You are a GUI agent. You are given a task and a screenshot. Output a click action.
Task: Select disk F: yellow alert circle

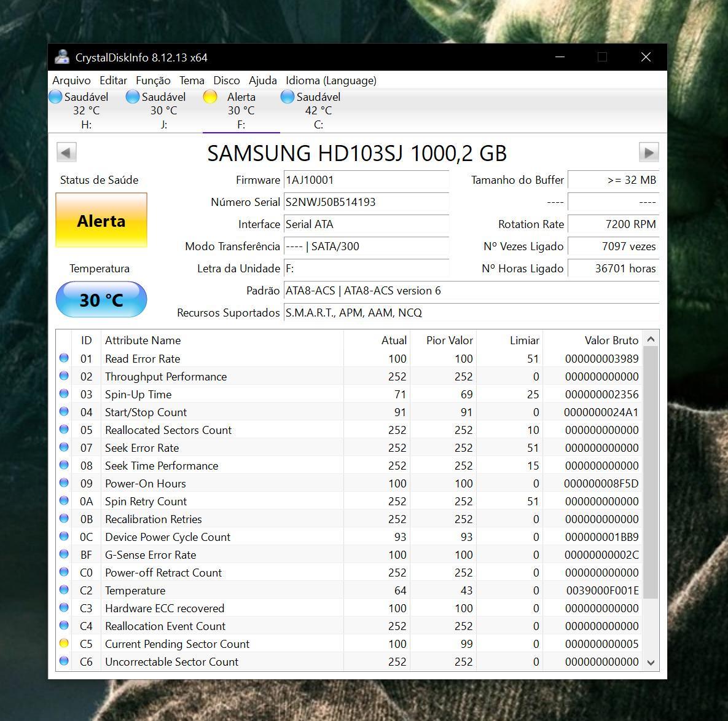210,97
